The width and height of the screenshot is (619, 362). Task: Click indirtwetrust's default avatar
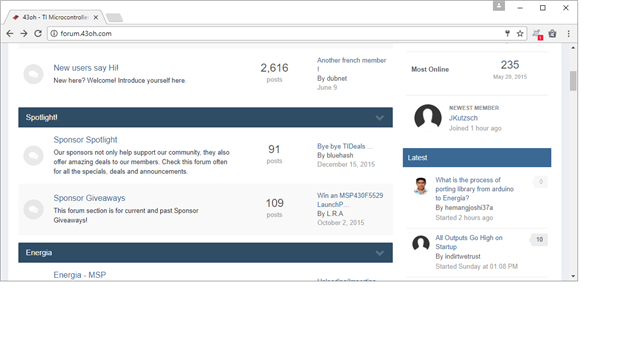(421, 244)
